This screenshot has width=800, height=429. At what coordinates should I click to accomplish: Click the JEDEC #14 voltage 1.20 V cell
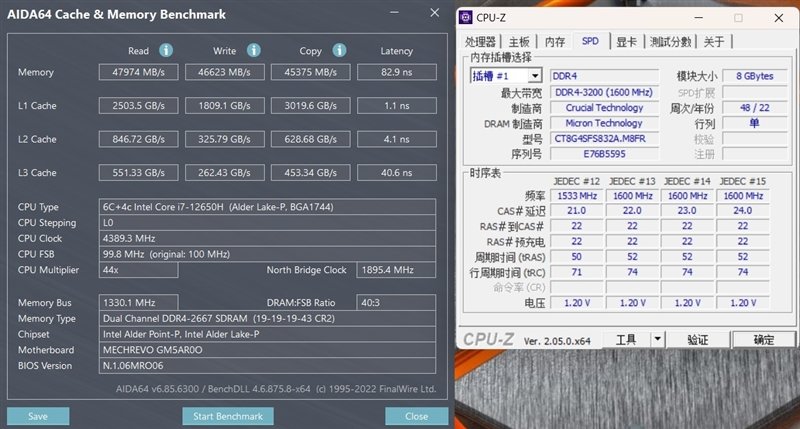coord(687,302)
